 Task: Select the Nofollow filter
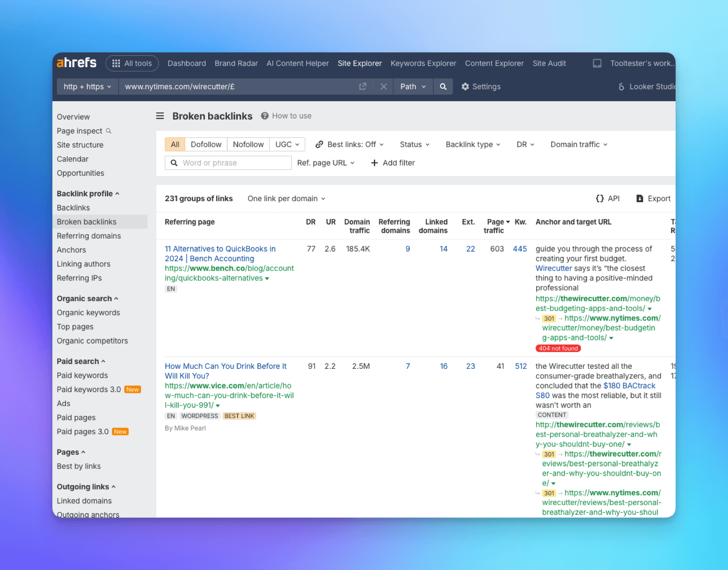pyautogui.click(x=248, y=144)
